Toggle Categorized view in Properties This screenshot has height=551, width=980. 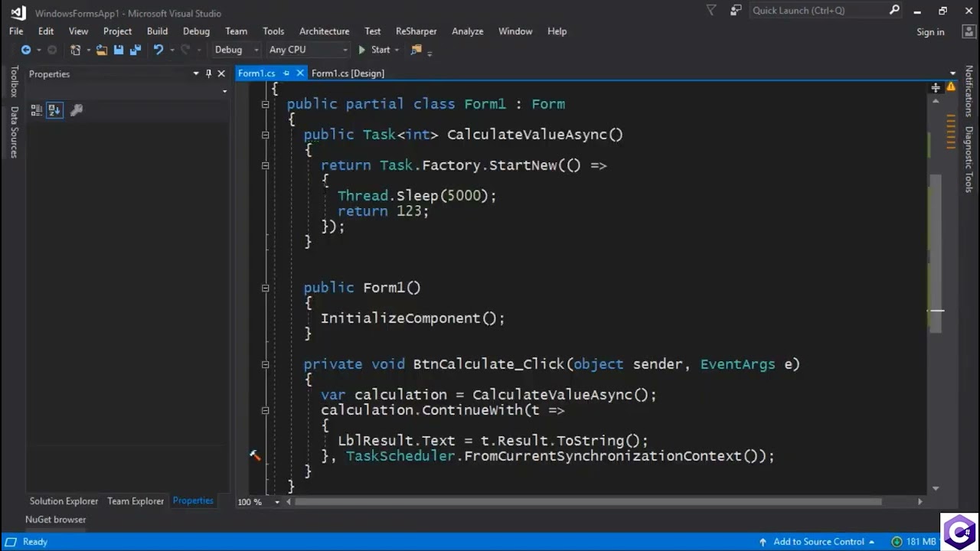(36, 110)
